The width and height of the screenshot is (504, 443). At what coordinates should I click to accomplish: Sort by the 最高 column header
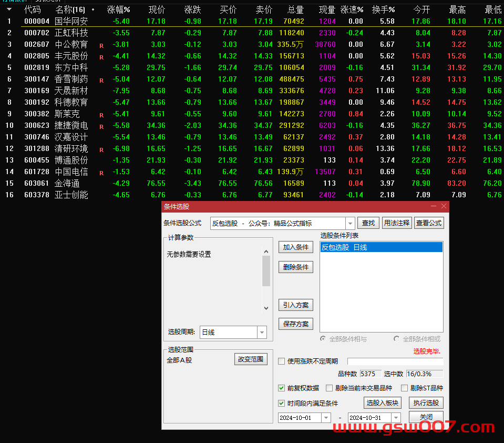click(x=457, y=9)
